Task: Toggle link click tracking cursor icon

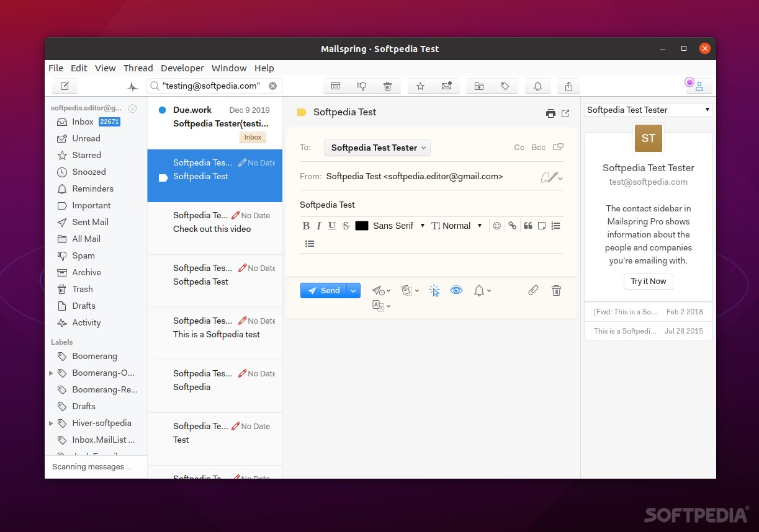Action: tap(434, 290)
